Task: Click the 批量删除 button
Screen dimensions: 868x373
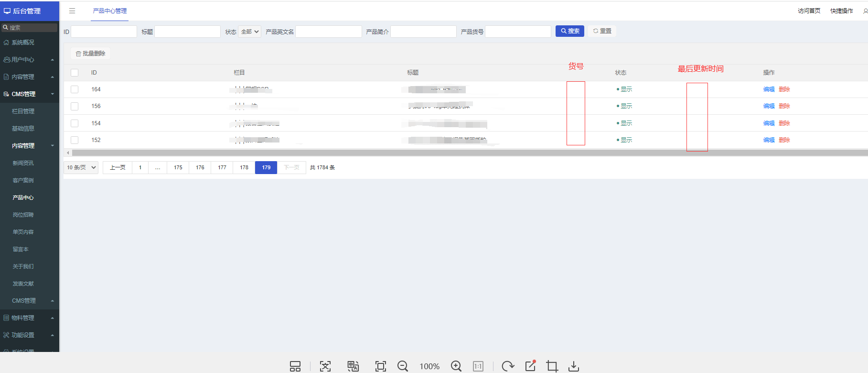Action: 90,54
